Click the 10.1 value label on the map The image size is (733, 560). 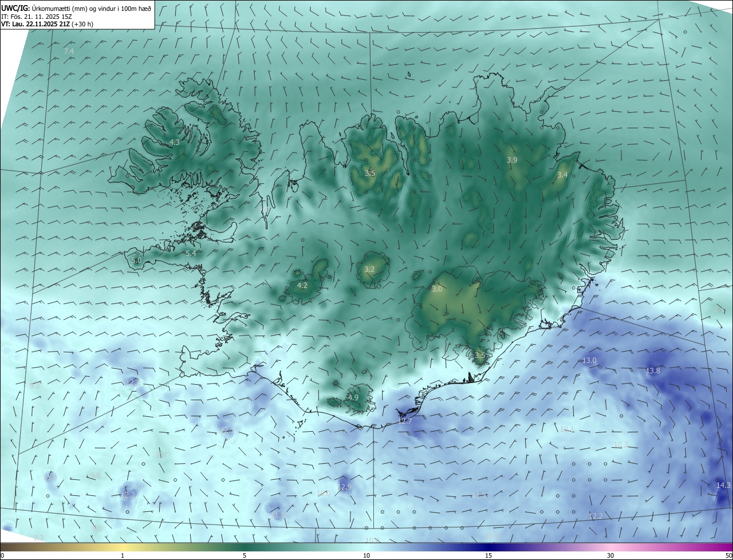pyautogui.click(x=567, y=429)
